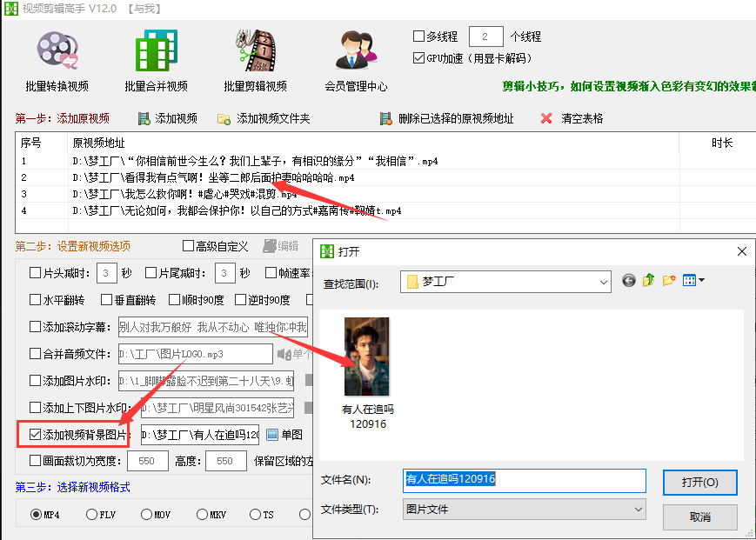Image resolution: width=756 pixels, height=540 pixels.
Task: Click the 梦工厂 folder icon in dialog
Action: click(412, 282)
